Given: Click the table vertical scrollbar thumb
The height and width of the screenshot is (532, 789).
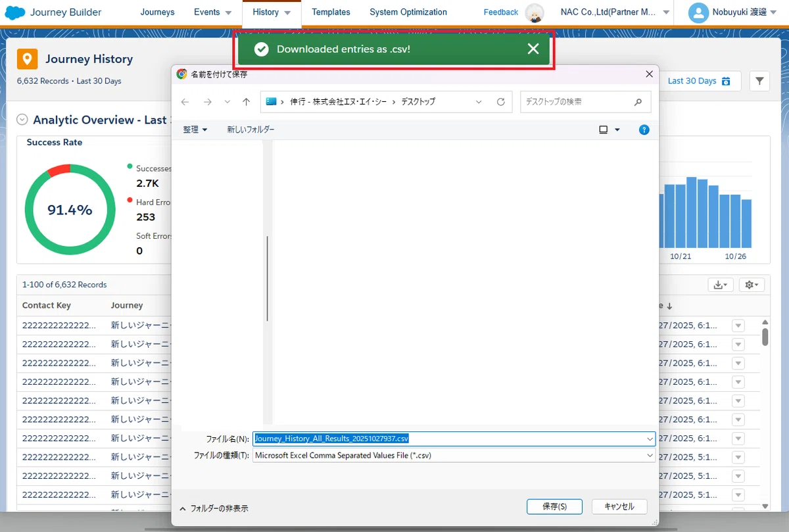Looking at the screenshot, I should [x=765, y=336].
